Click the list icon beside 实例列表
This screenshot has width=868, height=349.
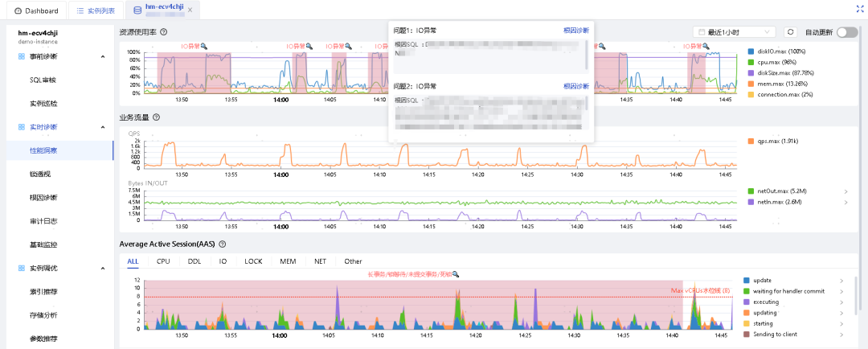pos(80,10)
